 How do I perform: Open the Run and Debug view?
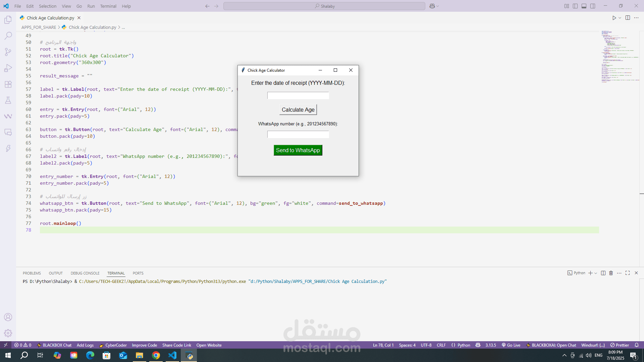pyautogui.click(x=8, y=68)
